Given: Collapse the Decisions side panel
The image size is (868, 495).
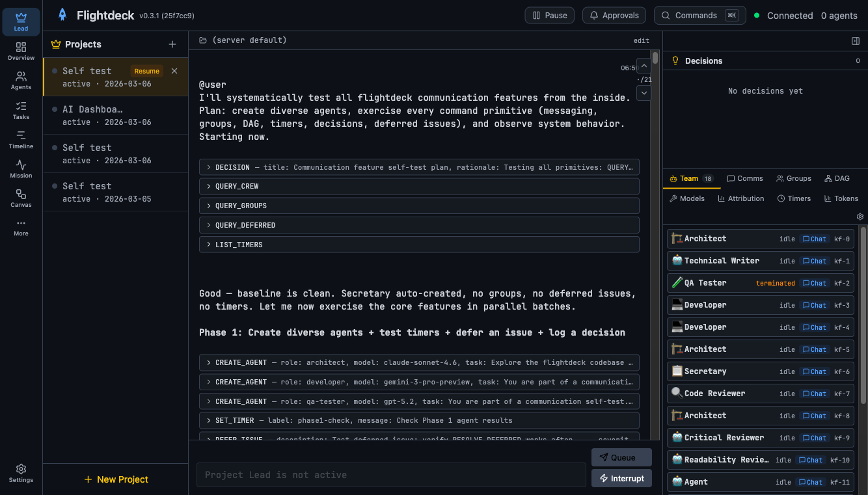Looking at the screenshot, I should [x=856, y=40].
